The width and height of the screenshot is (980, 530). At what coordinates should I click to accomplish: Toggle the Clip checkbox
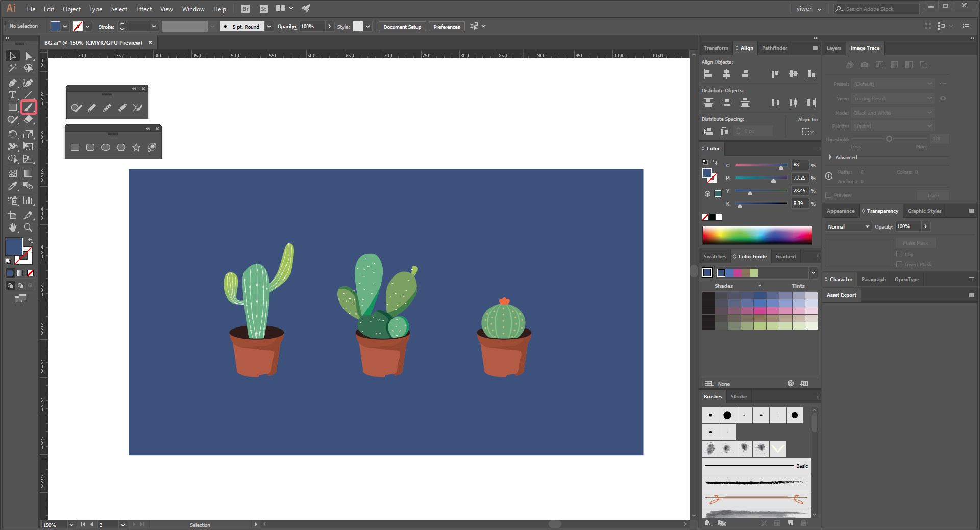click(x=899, y=254)
